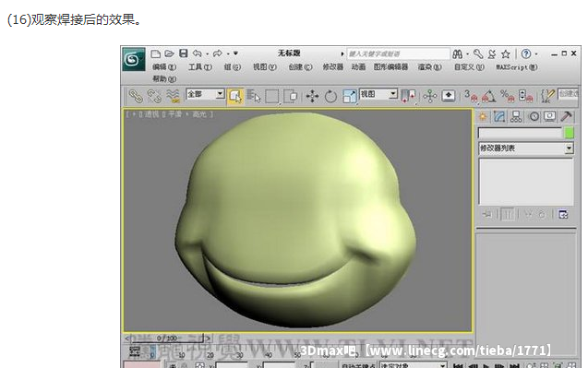The image size is (588, 368).
Task: Switch to the Motion command panel tab
Action: coord(534,116)
